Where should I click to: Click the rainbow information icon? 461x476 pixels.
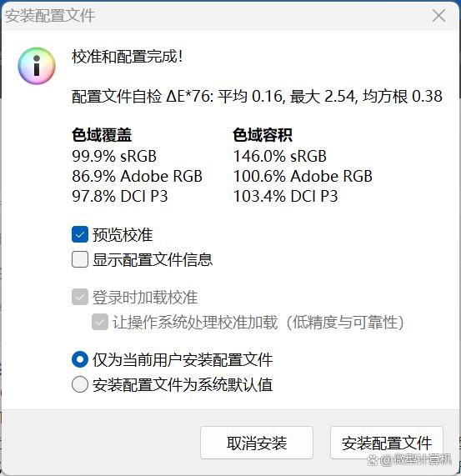pos(37,66)
